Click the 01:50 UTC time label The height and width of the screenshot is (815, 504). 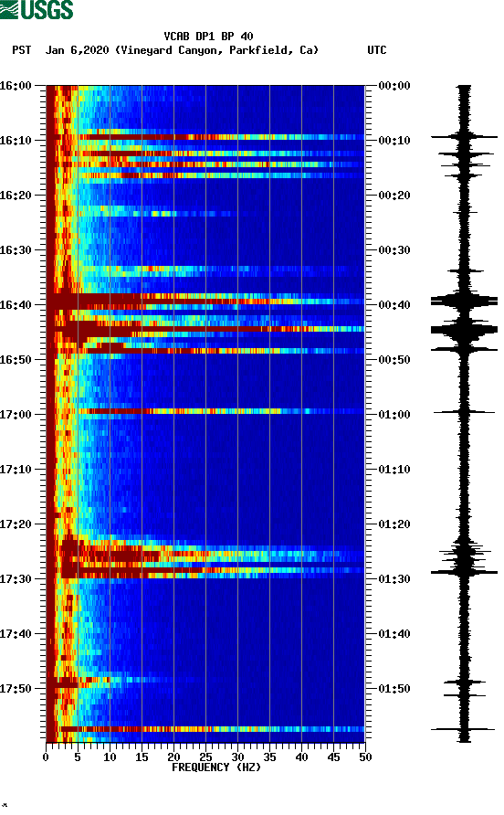coord(394,689)
